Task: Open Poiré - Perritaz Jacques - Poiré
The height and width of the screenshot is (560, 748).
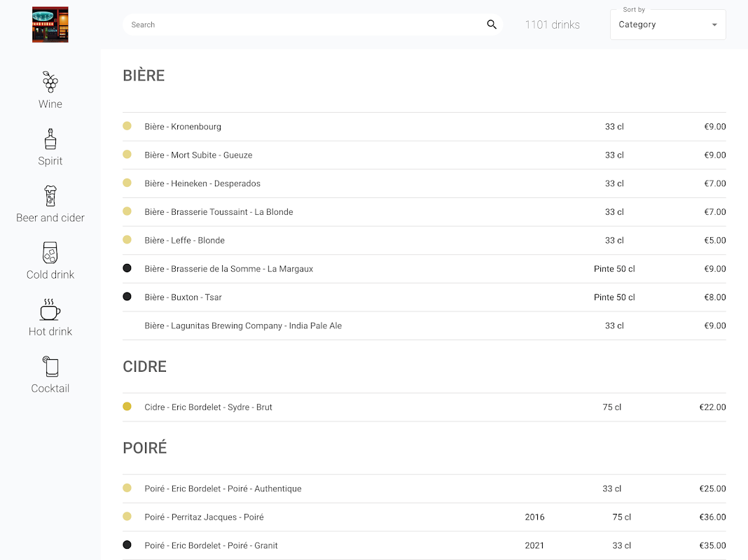Action: click(424, 517)
